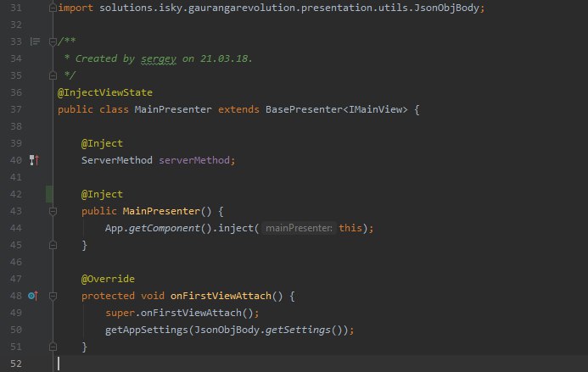The height and width of the screenshot is (372, 588).
Task: Click the this keyword on line 44
Action: [350, 228]
